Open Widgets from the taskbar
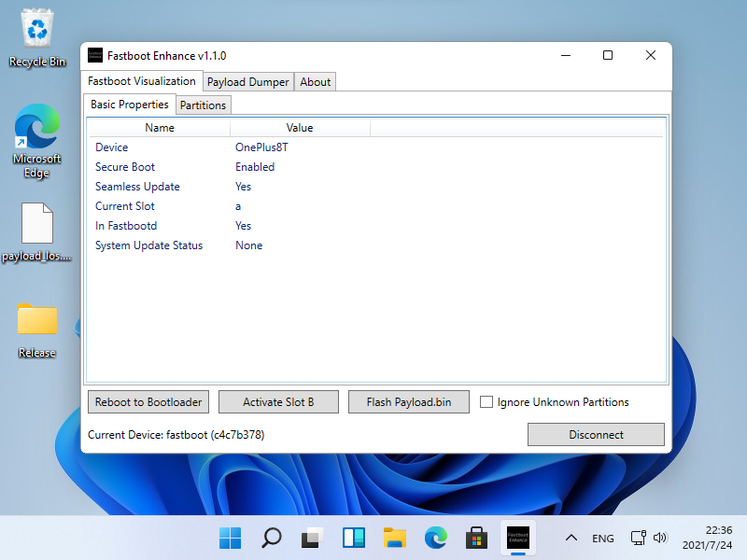Viewport: 747px width, 560px height. click(x=354, y=539)
